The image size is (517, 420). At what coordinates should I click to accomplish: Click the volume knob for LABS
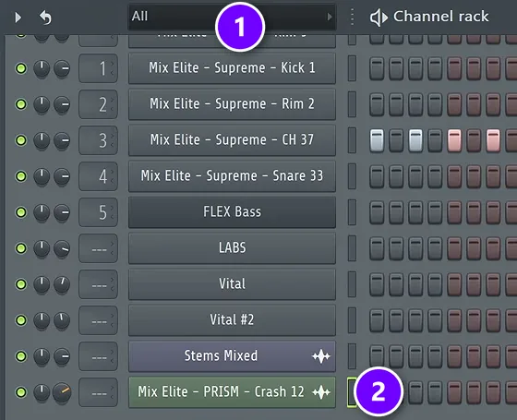(62, 248)
